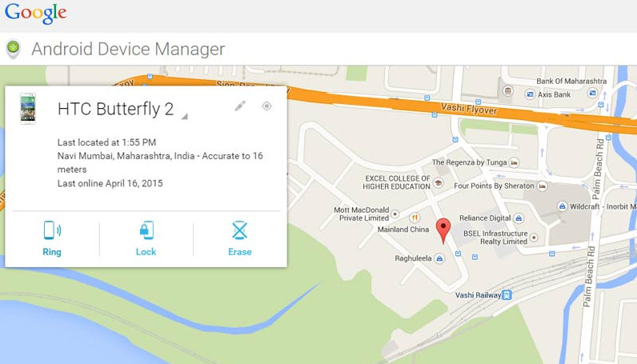Click the Android Device Manager logo icon
The image size is (637, 364).
(x=13, y=49)
